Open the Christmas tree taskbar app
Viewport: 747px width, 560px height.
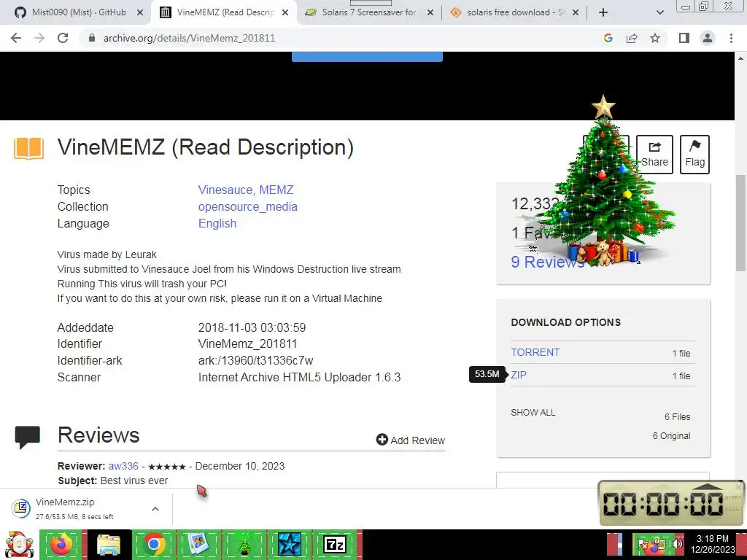click(244, 545)
